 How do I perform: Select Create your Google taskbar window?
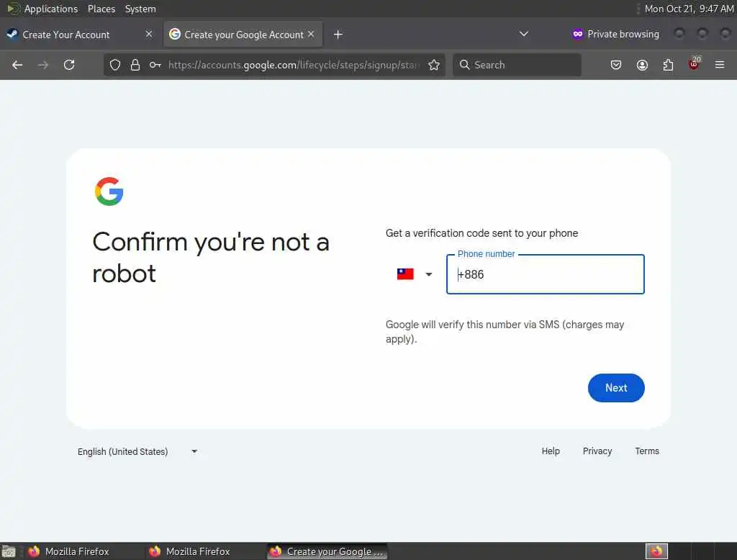327,551
